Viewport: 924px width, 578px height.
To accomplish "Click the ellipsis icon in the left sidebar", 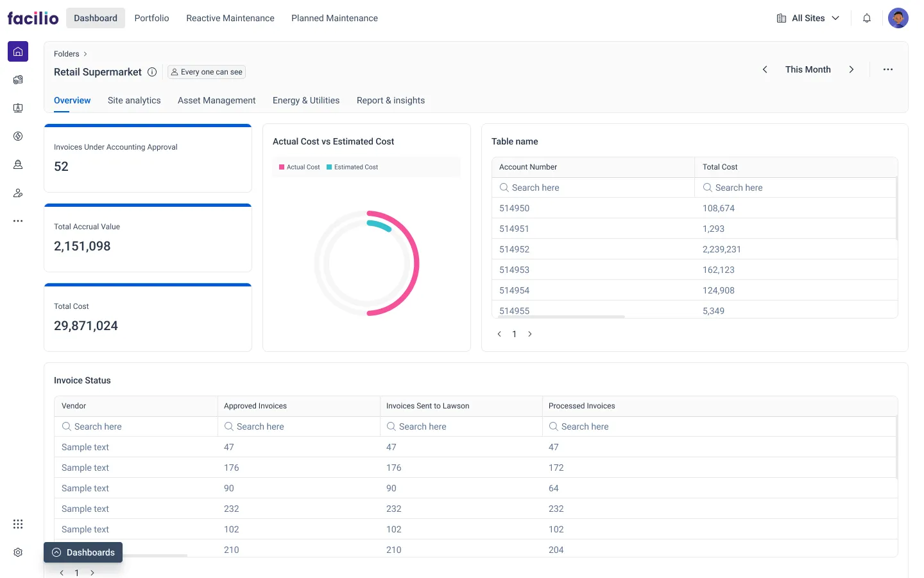I will pyautogui.click(x=18, y=221).
